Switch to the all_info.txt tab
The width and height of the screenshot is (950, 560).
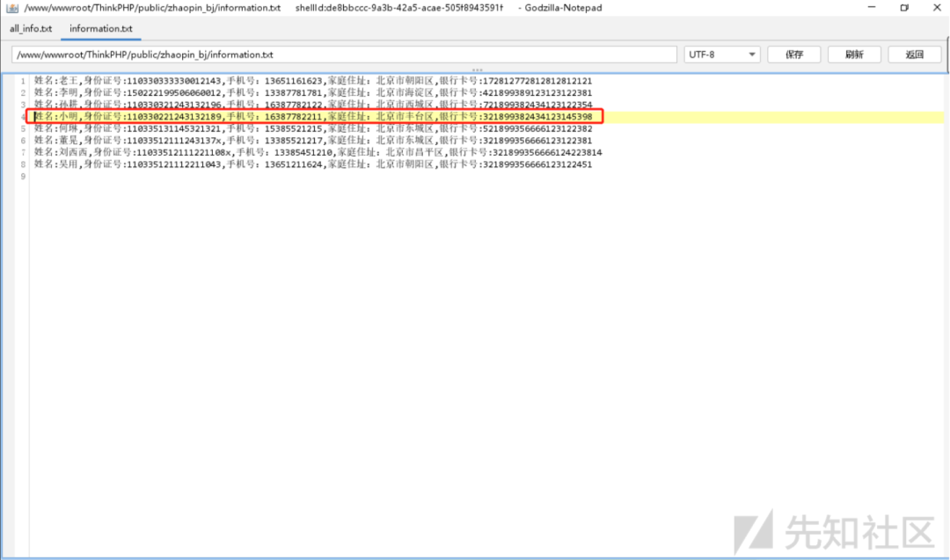point(31,28)
